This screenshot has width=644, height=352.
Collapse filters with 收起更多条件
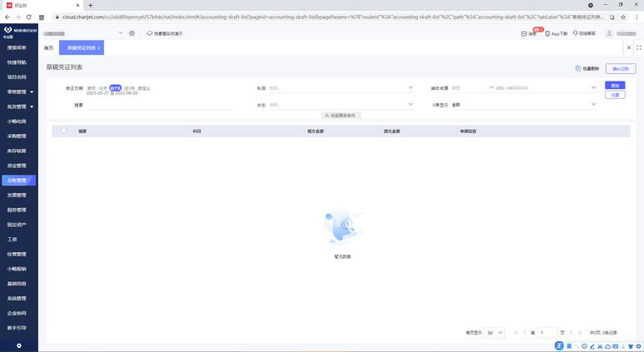point(340,116)
